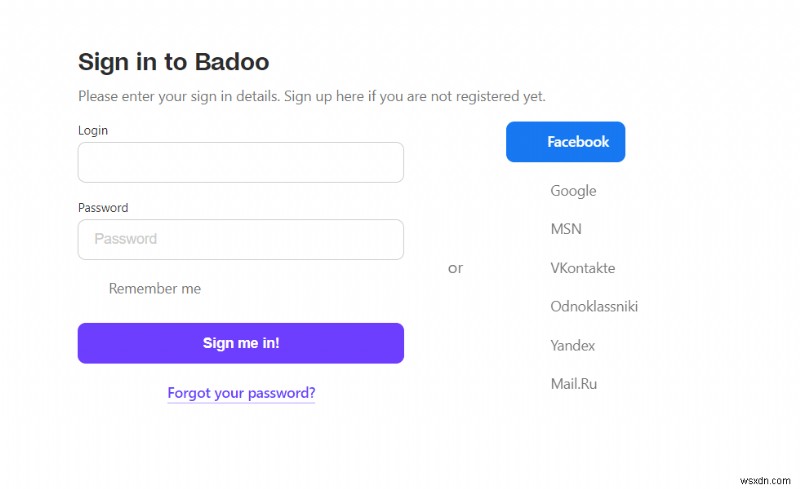The image size is (800, 489).
Task: Click the "or" separator text
Action: (x=455, y=268)
